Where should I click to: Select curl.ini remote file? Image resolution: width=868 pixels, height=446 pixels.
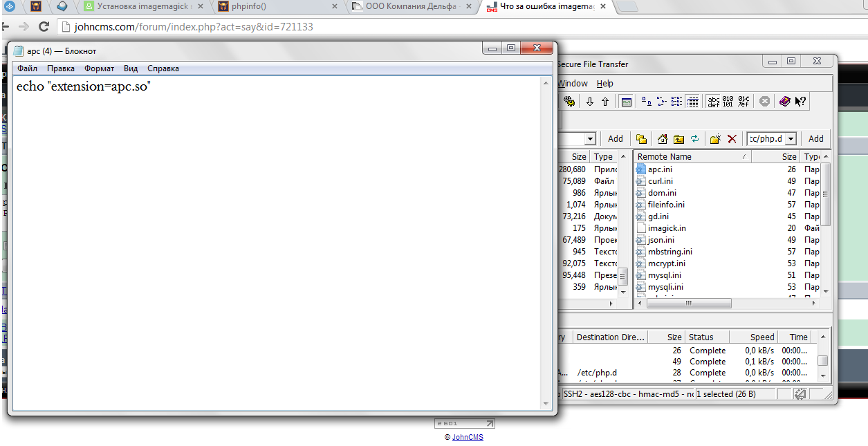pyautogui.click(x=661, y=180)
